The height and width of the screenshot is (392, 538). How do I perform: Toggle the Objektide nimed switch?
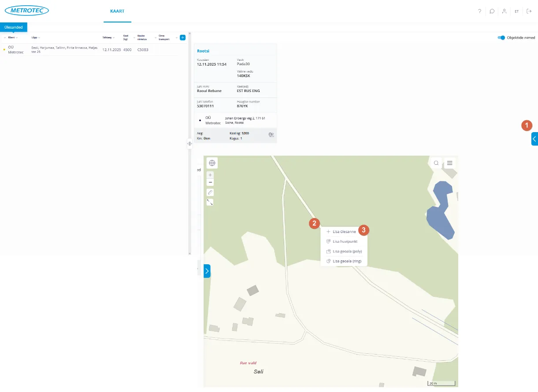[x=501, y=38]
